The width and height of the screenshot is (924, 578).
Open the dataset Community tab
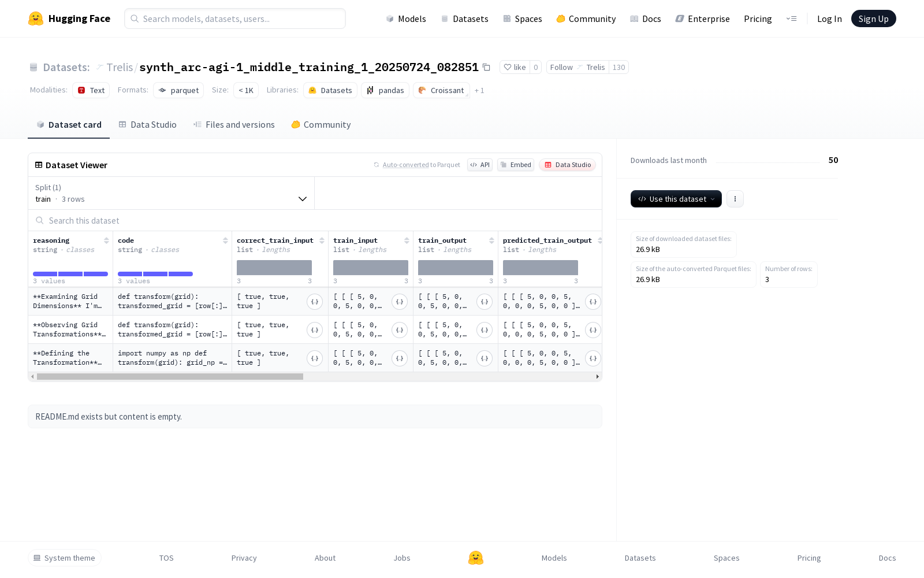(321, 125)
